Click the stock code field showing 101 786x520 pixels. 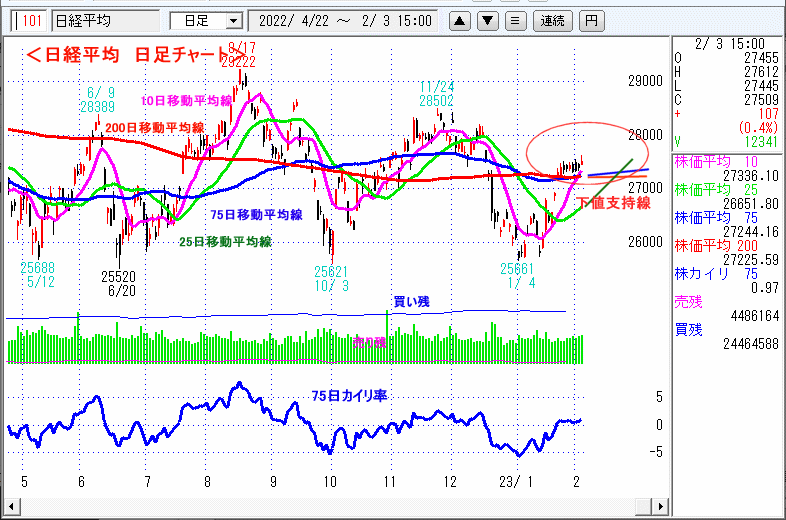click(x=29, y=21)
